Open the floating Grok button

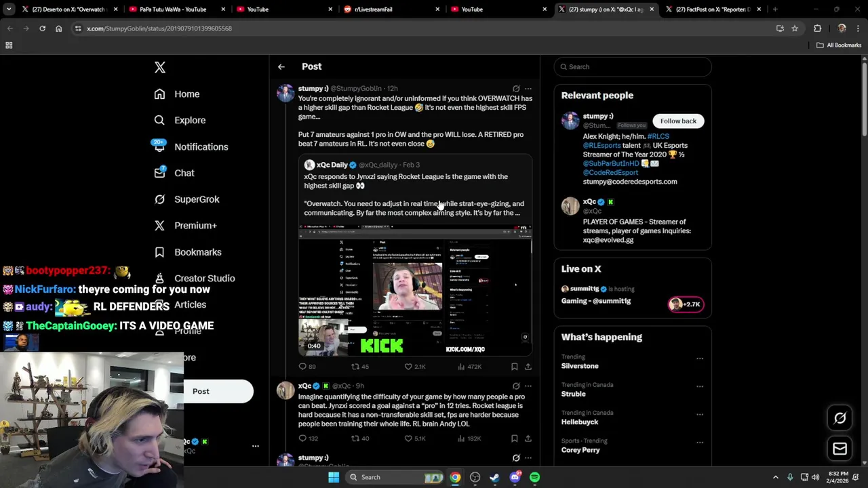pyautogui.click(x=840, y=418)
